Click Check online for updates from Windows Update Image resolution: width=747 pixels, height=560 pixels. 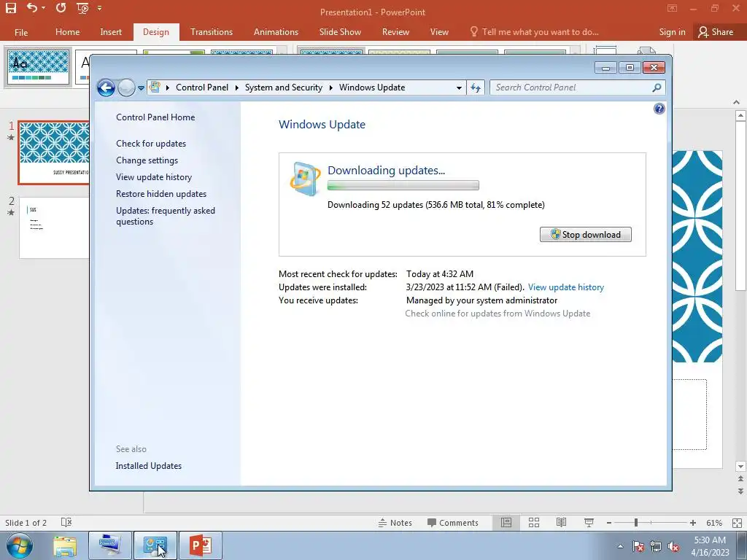(x=498, y=314)
